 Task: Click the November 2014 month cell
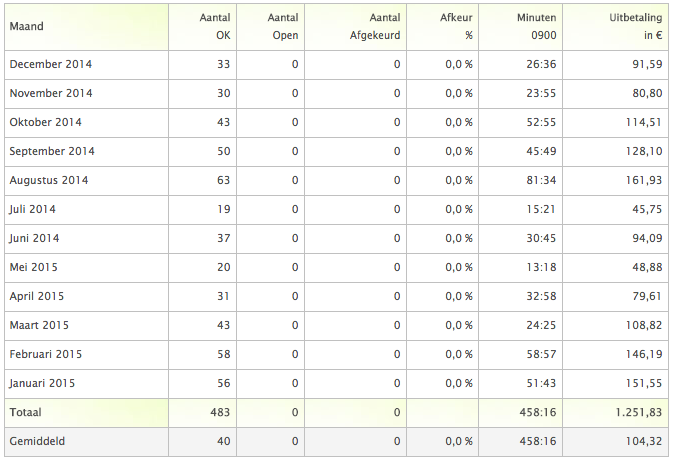[86, 94]
